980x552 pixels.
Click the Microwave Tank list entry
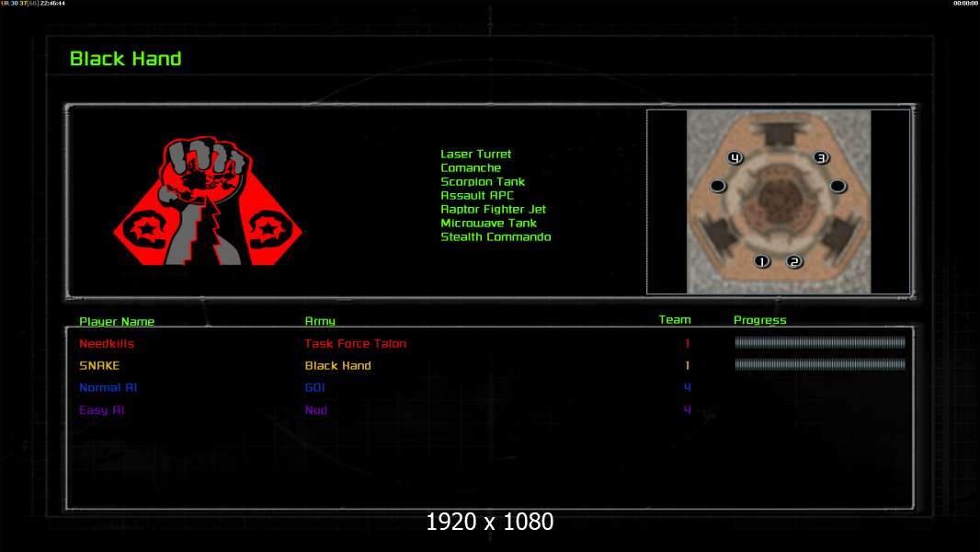coord(488,224)
